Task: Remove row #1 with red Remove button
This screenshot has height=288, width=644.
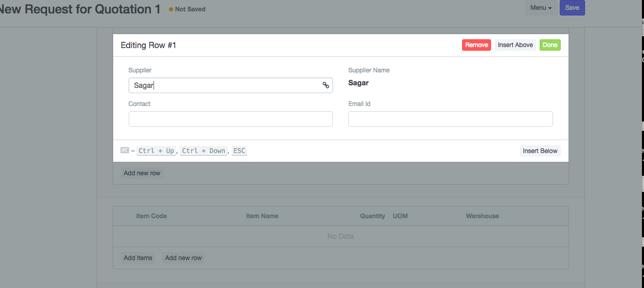Action: coord(476,45)
